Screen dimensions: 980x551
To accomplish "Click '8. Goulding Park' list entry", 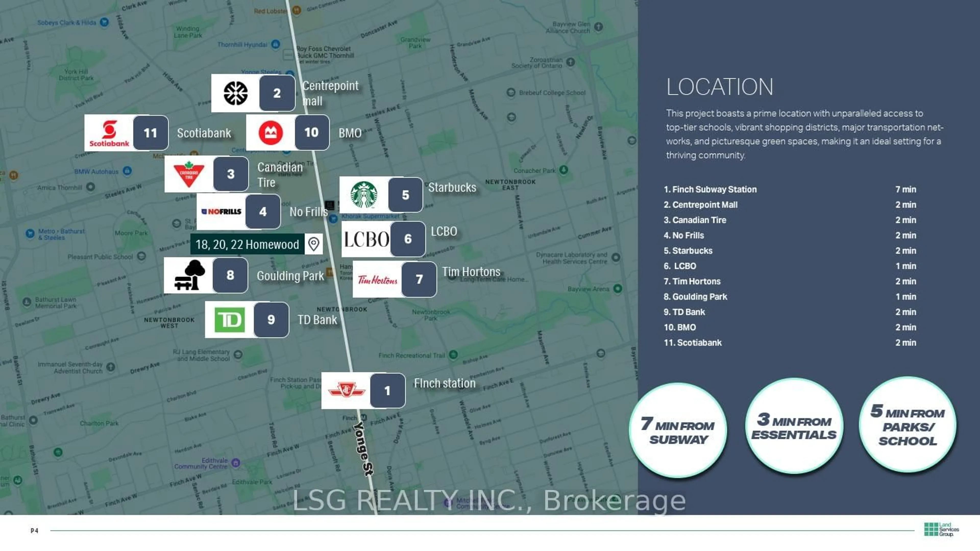I will 695,297.
